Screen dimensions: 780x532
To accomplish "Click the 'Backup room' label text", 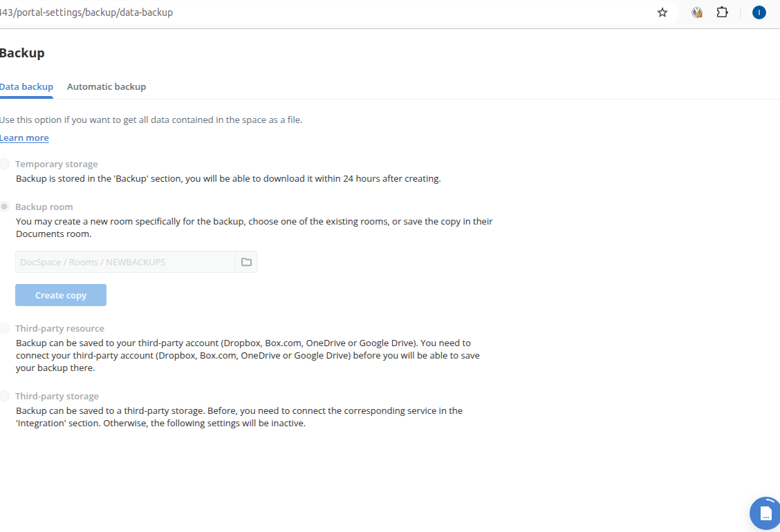I will coord(44,207).
